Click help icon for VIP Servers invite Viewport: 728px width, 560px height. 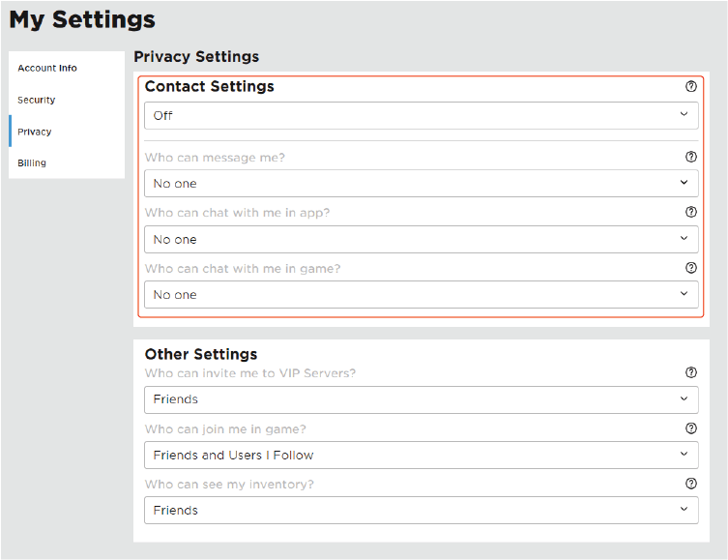coord(690,372)
